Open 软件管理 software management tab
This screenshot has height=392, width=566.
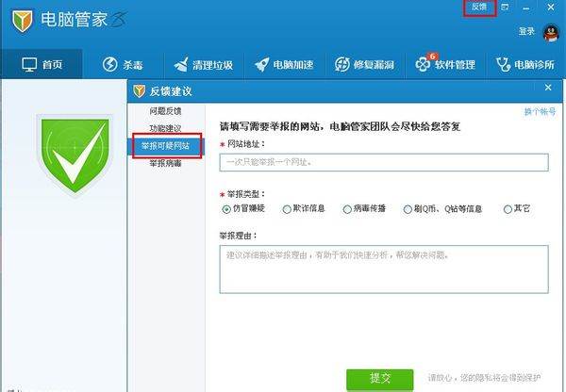pyautogui.click(x=445, y=65)
